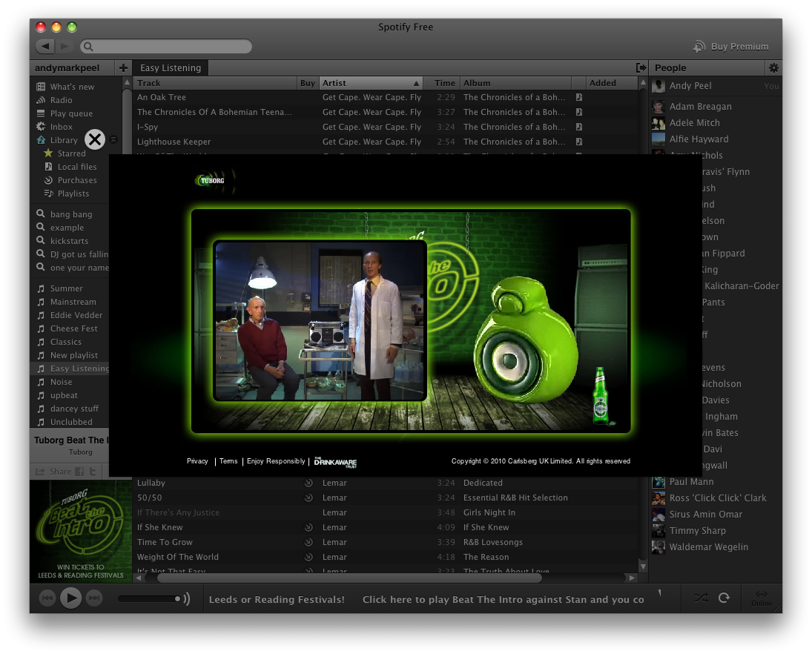Select track 'Weight Of The World'
This screenshot has width=812, height=654.
click(x=178, y=557)
